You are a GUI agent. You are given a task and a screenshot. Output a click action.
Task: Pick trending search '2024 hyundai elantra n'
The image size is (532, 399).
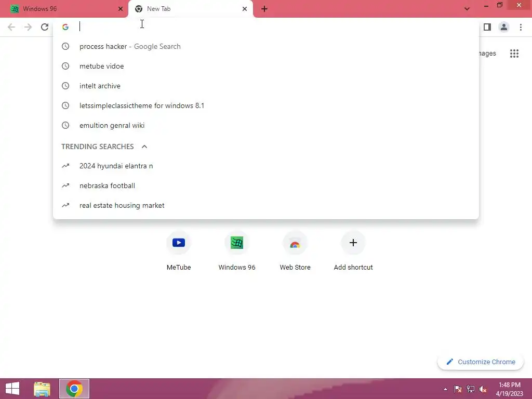point(265,166)
